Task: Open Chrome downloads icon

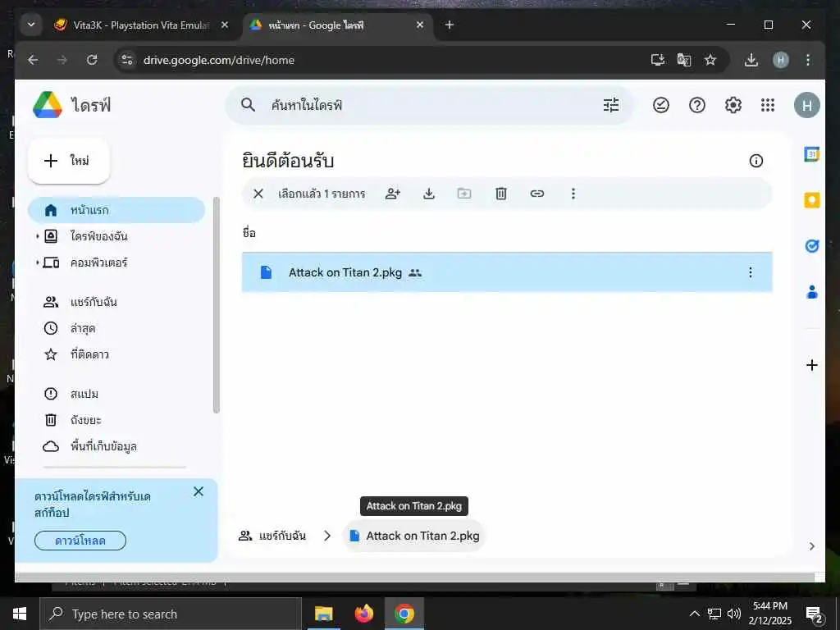Action: pos(751,60)
